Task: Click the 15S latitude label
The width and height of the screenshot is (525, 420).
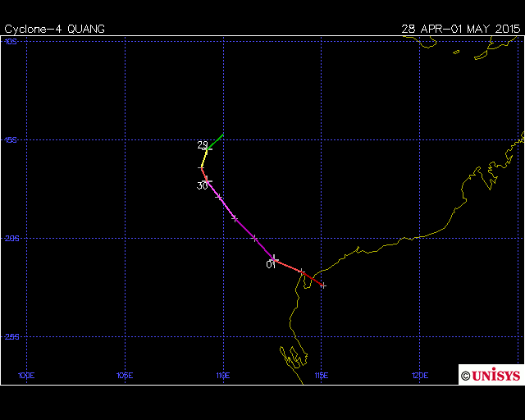Action: click(x=11, y=140)
